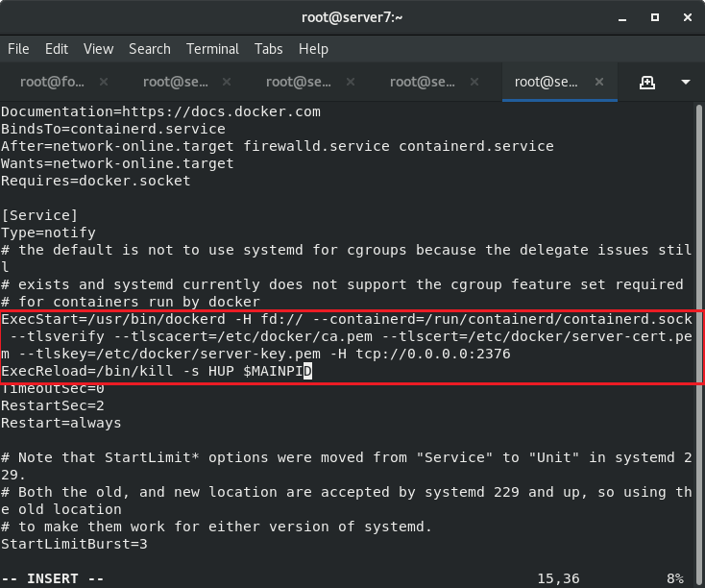Click the RestartSec=2 line

53,405
